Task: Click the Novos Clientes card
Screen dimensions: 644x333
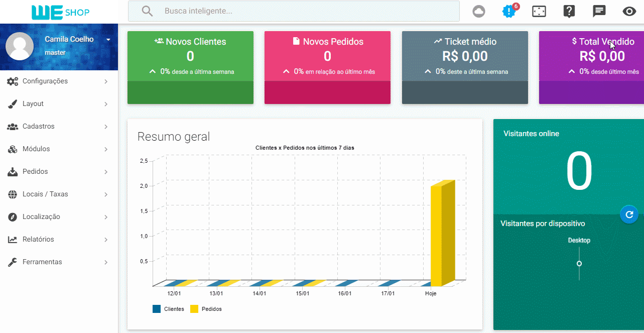Action: pyautogui.click(x=190, y=56)
